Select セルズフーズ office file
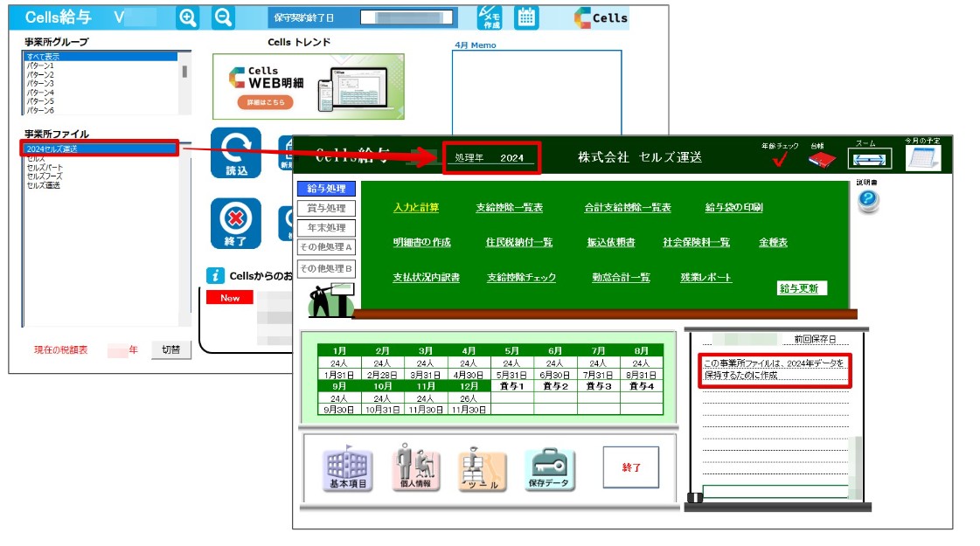 click(100, 176)
